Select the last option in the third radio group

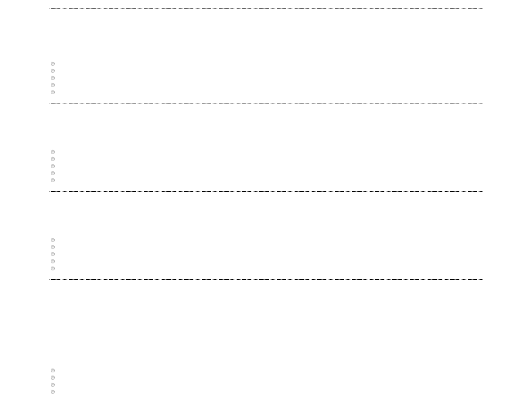[53, 269]
